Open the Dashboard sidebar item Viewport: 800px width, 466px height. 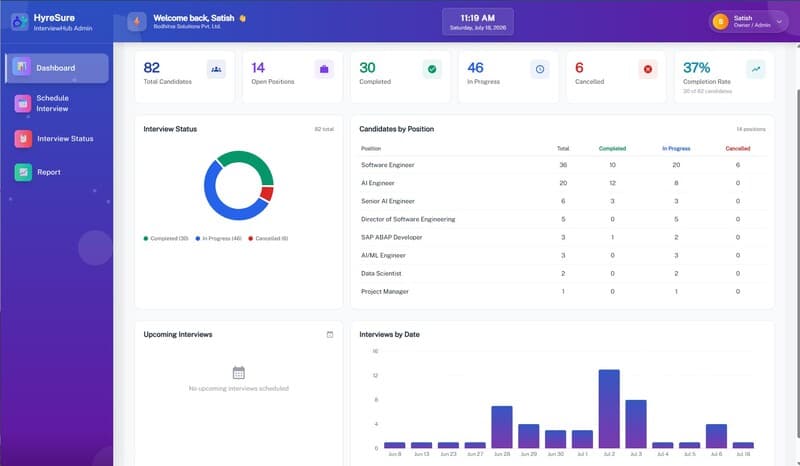[57, 68]
